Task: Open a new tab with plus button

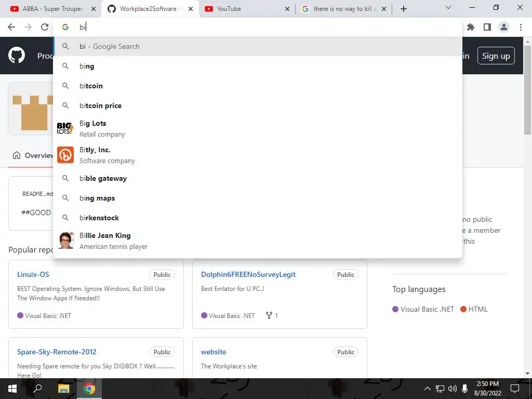Action: click(403, 9)
